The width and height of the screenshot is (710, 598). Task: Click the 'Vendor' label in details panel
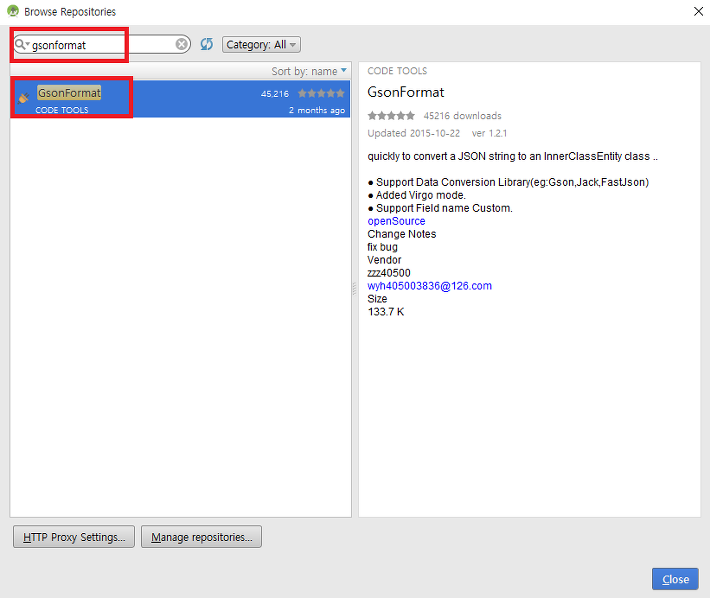[x=384, y=260]
